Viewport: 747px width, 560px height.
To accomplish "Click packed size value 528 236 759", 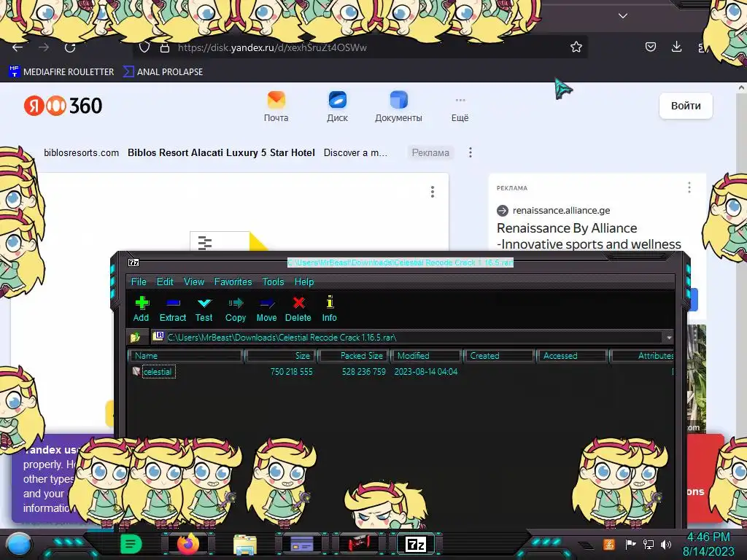I will click(364, 371).
